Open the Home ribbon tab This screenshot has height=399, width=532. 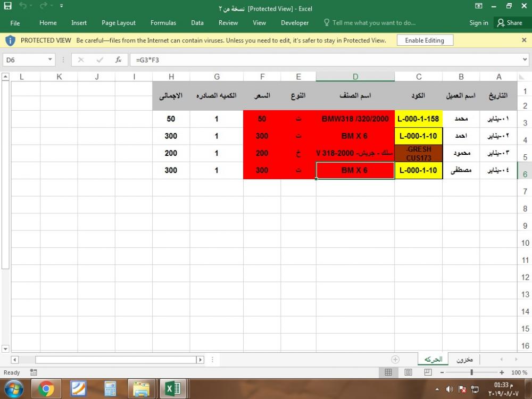point(48,23)
